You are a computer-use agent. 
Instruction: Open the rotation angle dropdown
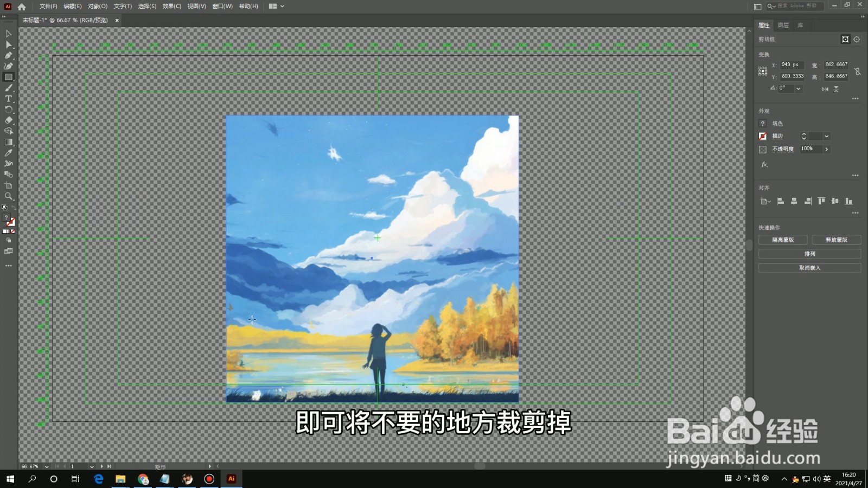[798, 88]
